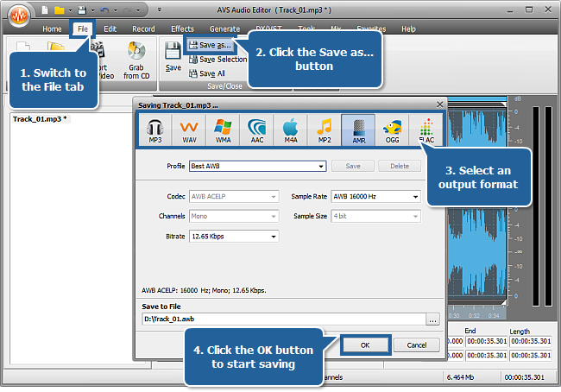
Task: Click quick toolbar save floppy icon
Action: click(x=82, y=10)
